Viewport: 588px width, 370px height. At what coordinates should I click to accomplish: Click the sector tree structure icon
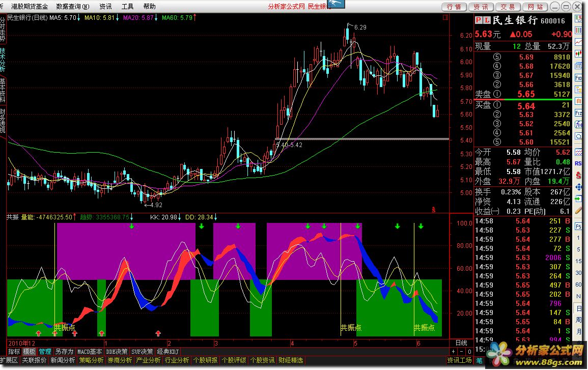578,90
